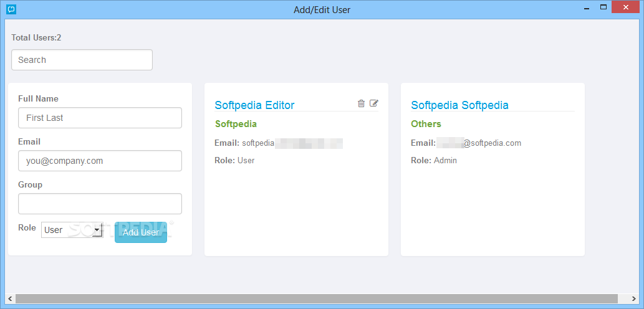Click the Total Users:2 text
644x309 pixels.
[36, 38]
